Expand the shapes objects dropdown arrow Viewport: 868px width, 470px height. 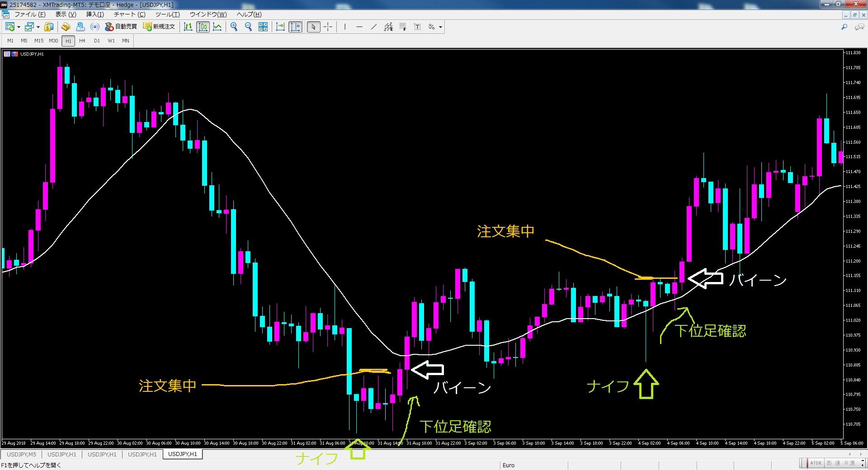point(440,27)
